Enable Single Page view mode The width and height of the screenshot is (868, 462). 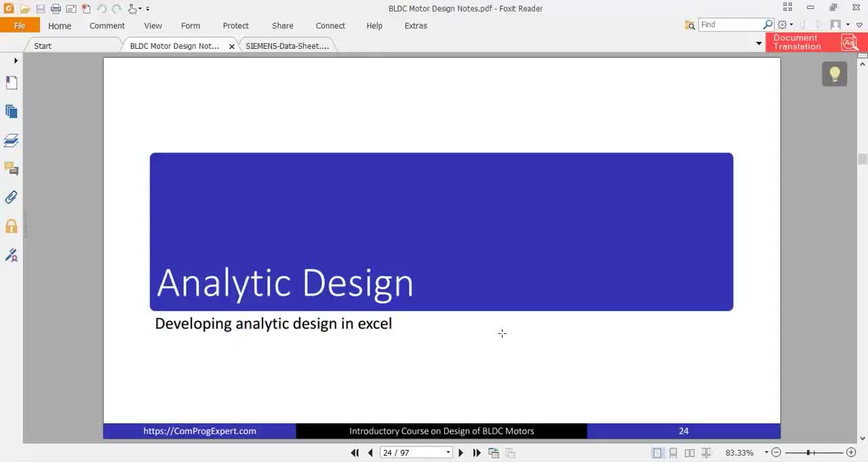657,453
